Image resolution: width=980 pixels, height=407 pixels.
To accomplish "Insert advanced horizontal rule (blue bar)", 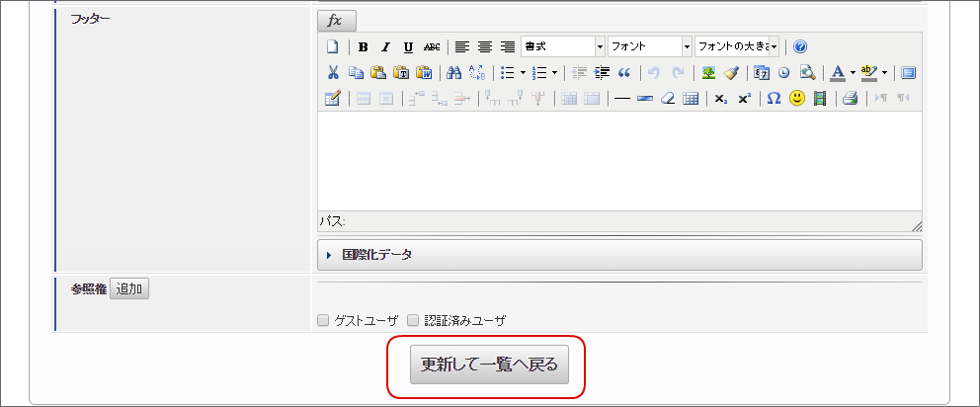I will pos(645,98).
